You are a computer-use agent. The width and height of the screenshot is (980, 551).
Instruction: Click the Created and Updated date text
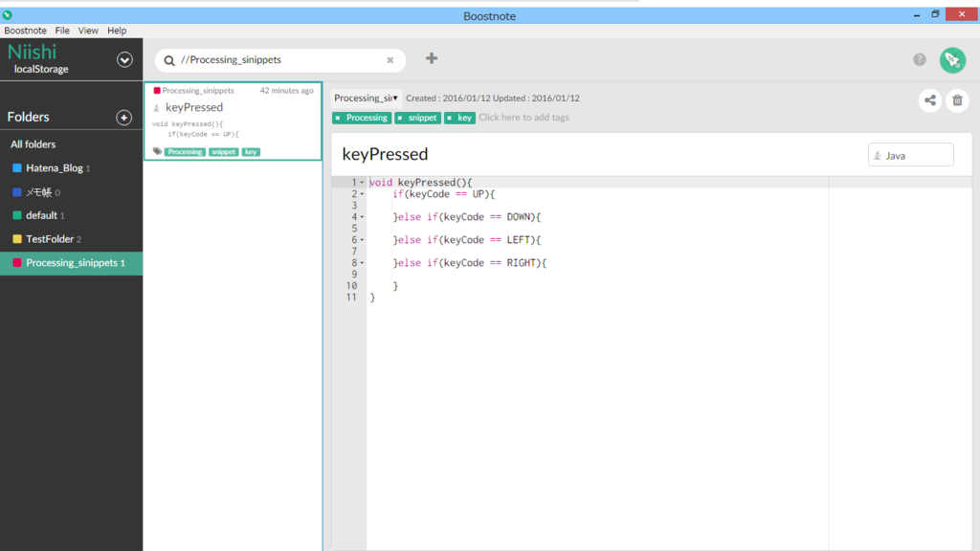493,99
